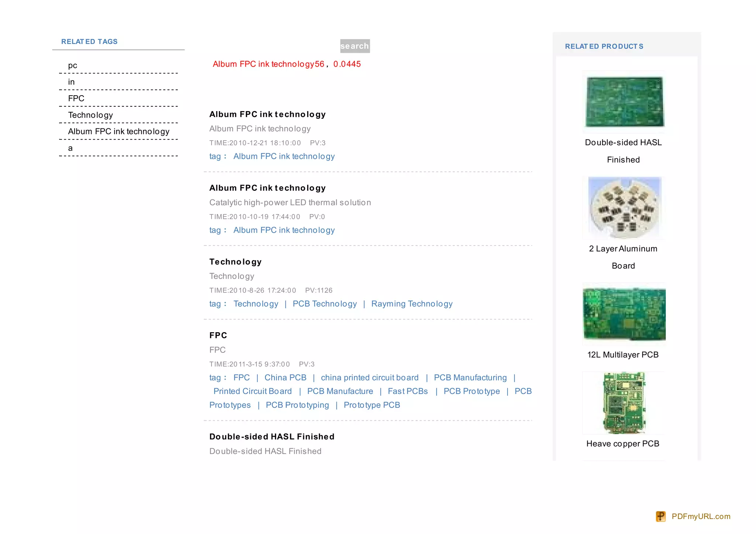
Task: Click the '12L Multilayer PCB' product caption
Action: 623,355
